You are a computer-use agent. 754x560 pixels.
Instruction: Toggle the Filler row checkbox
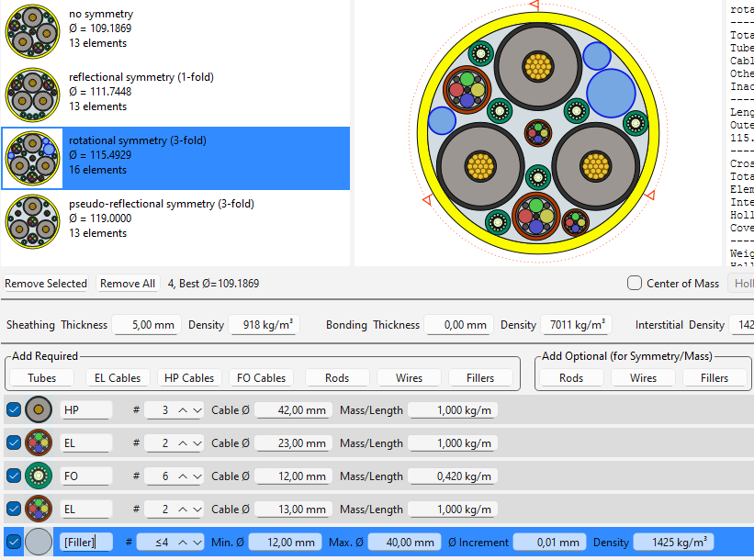[x=14, y=542]
